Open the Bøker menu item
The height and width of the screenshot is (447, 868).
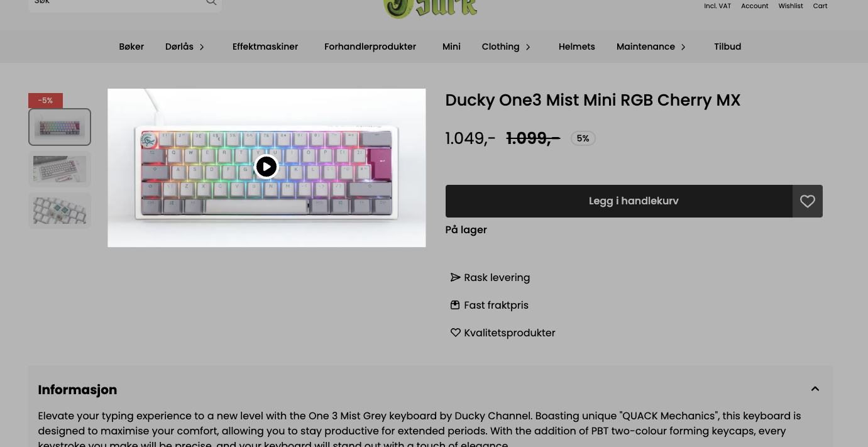coord(131,47)
